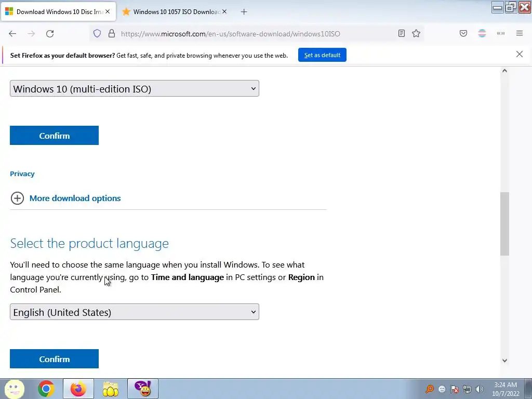This screenshot has height=399, width=532.
Task: Open the Privacy link
Action: 22,174
